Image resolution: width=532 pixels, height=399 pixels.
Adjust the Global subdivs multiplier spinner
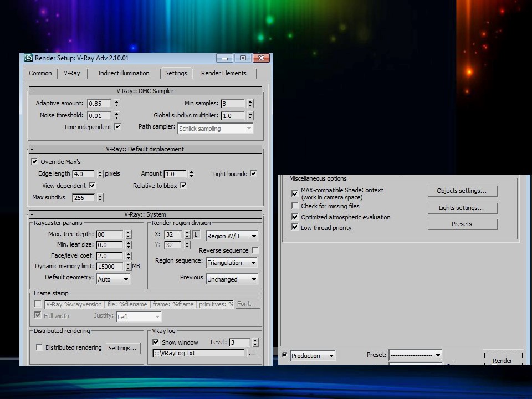pos(250,116)
